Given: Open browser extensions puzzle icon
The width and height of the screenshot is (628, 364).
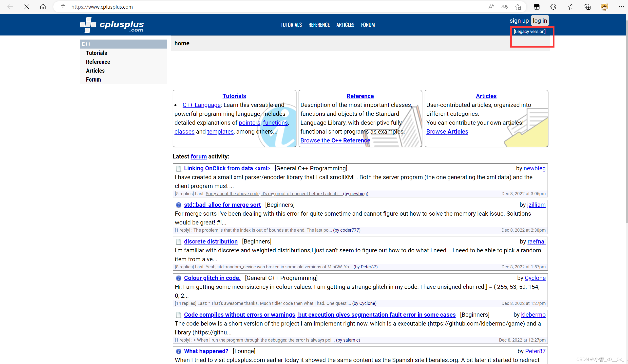Looking at the screenshot, I should pos(553,7).
